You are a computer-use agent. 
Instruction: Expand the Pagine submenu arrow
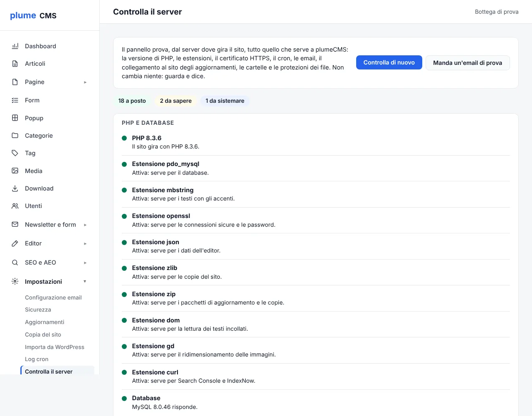coord(85,82)
